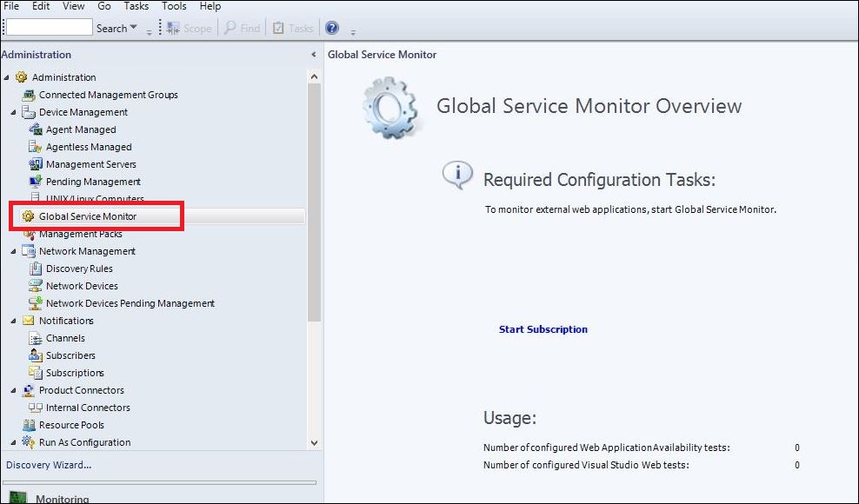Click the Agentless Managed icon
Screen dimensions: 859x504
point(35,147)
